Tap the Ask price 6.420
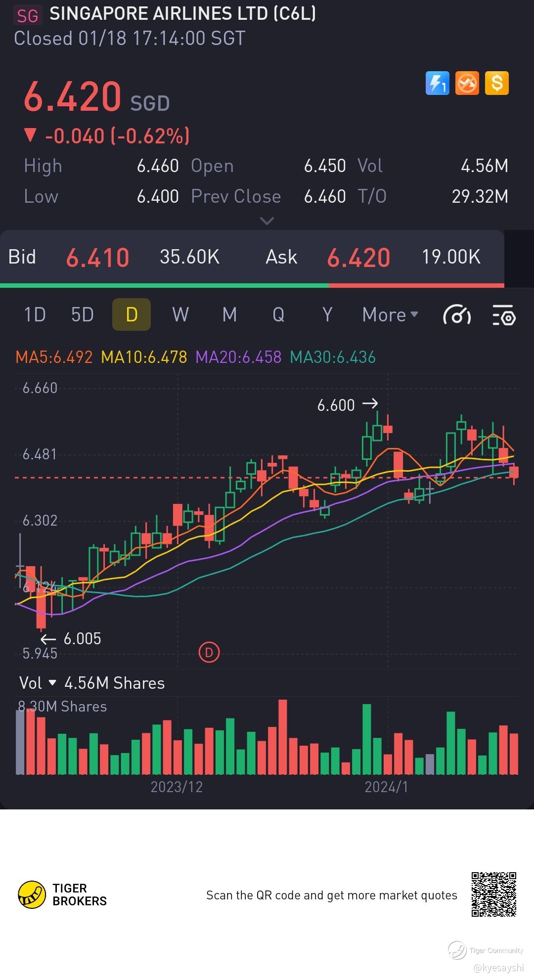Viewport: 534px width, 980px height. [x=359, y=258]
